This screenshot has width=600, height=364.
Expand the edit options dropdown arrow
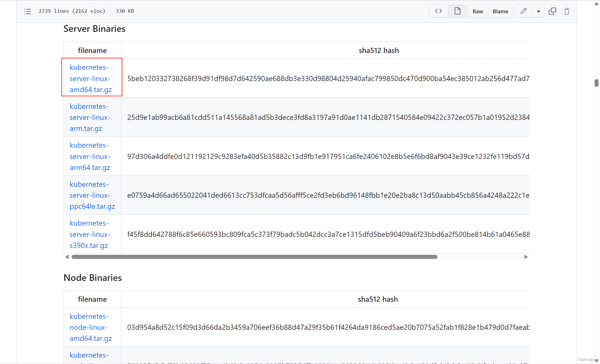[x=538, y=12]
